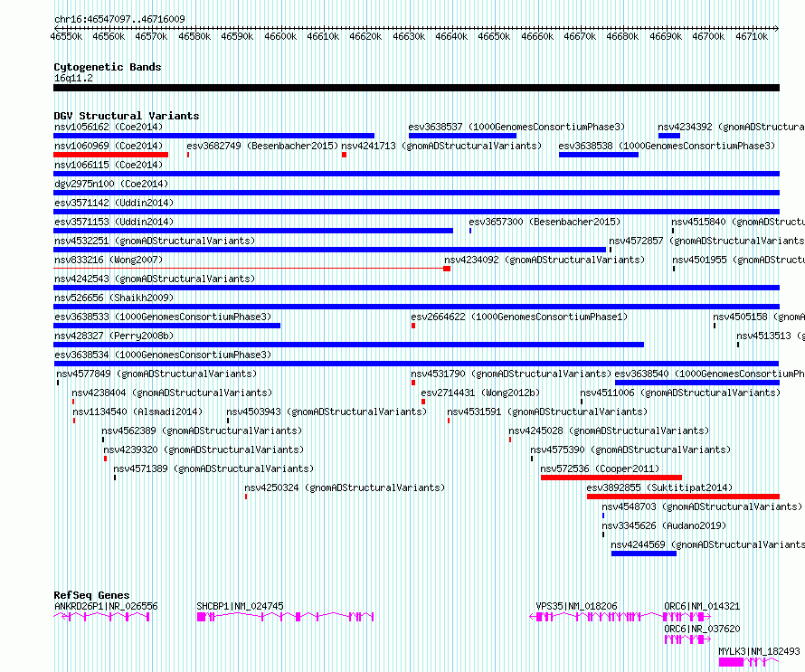805x672 pixels.
Task: Click the nsv4245028 variant label
Action: tap(609, 431)
